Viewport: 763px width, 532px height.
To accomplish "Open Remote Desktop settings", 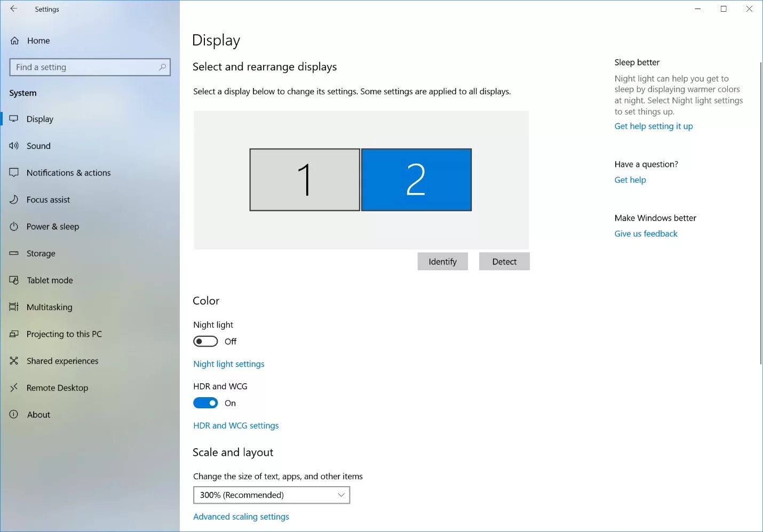I will click(x=57, y=388).
